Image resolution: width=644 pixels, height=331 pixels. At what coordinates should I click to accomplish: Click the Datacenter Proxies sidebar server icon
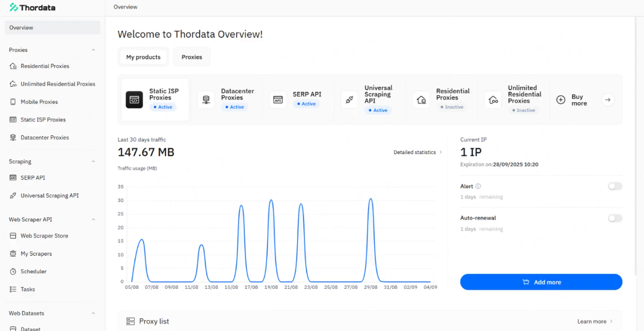point(13,138)
